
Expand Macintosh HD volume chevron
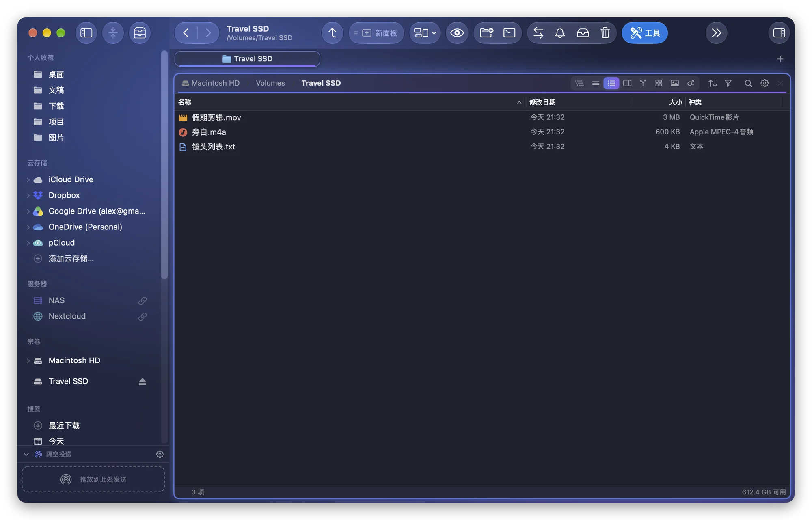28,360
